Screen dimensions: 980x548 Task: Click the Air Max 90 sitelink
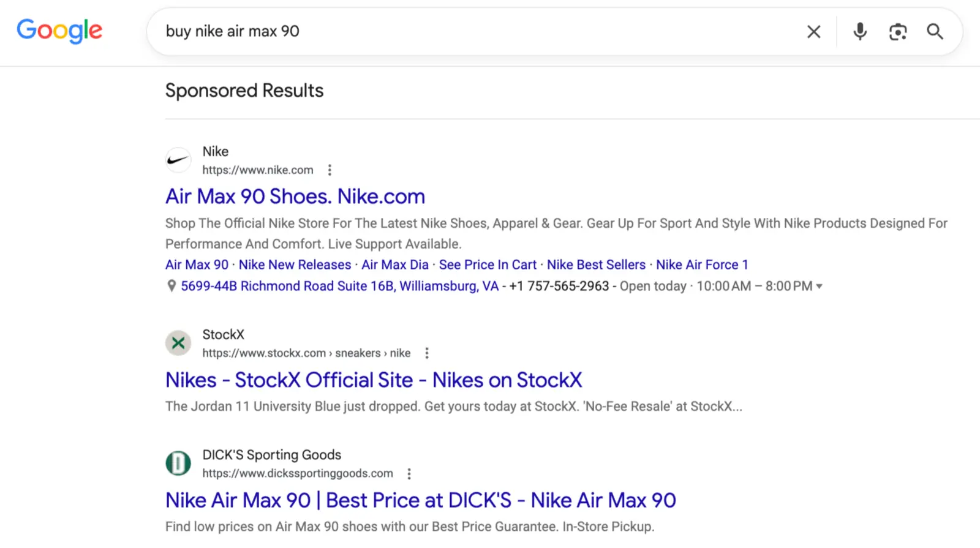tap(197, 265)
